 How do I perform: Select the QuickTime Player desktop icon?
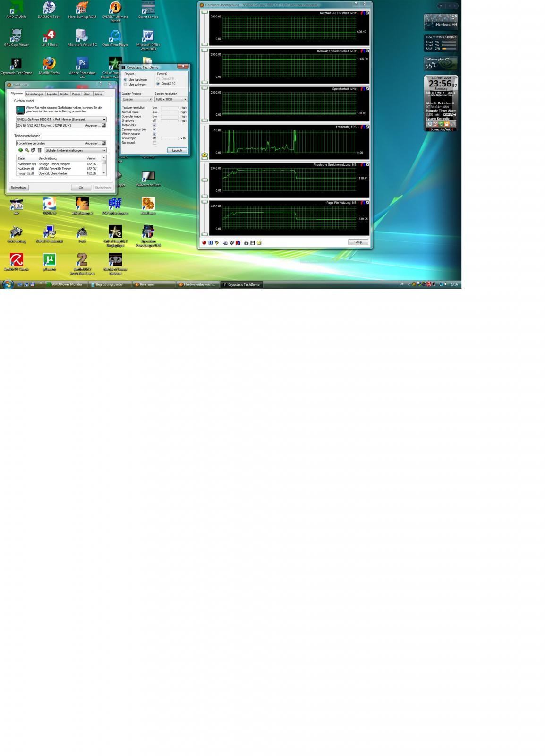pos(115,38)
